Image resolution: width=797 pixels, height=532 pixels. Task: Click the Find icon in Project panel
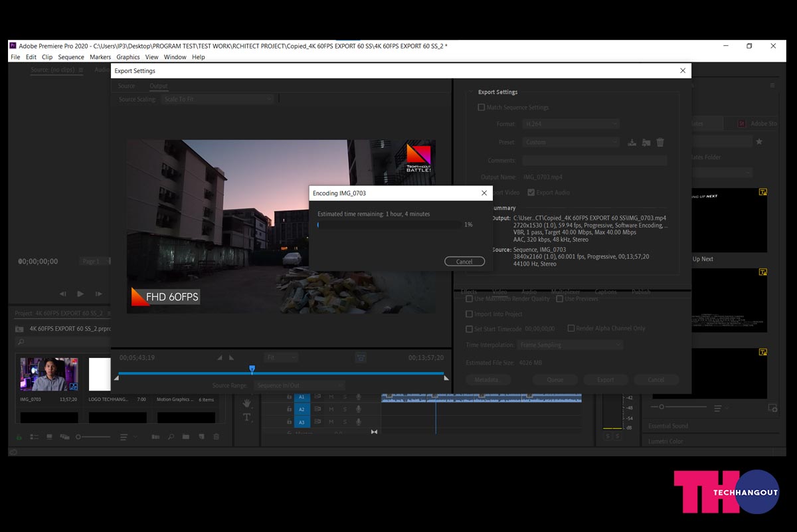pyautogui.click(x=171, y=437)
